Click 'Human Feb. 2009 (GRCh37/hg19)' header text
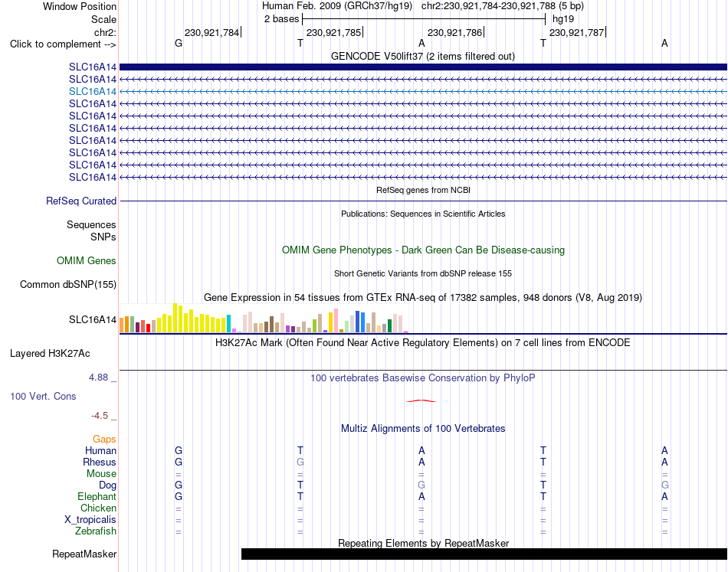728x572 pixels. pyautogui.click(x=337, y=6)
